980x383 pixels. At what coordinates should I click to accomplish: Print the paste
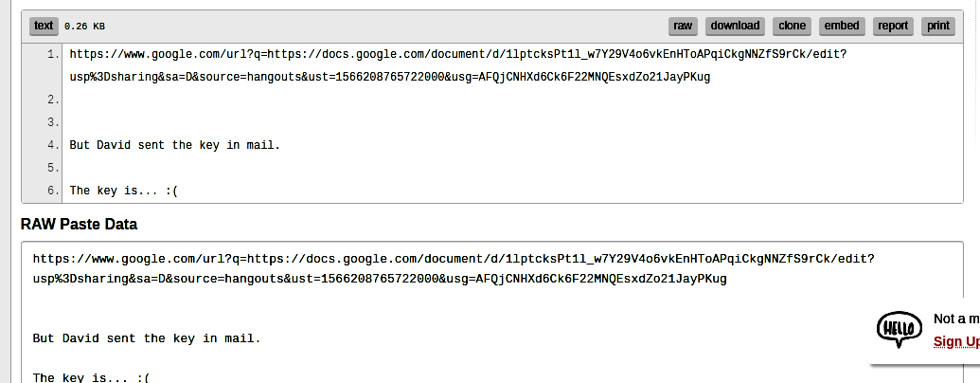pyautogui.click(x=937, y=26)
